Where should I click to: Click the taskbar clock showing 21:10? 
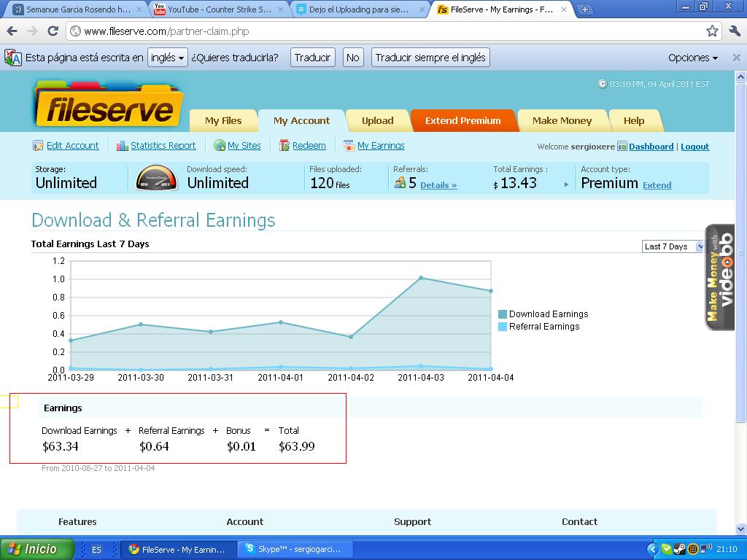(727, 549)
